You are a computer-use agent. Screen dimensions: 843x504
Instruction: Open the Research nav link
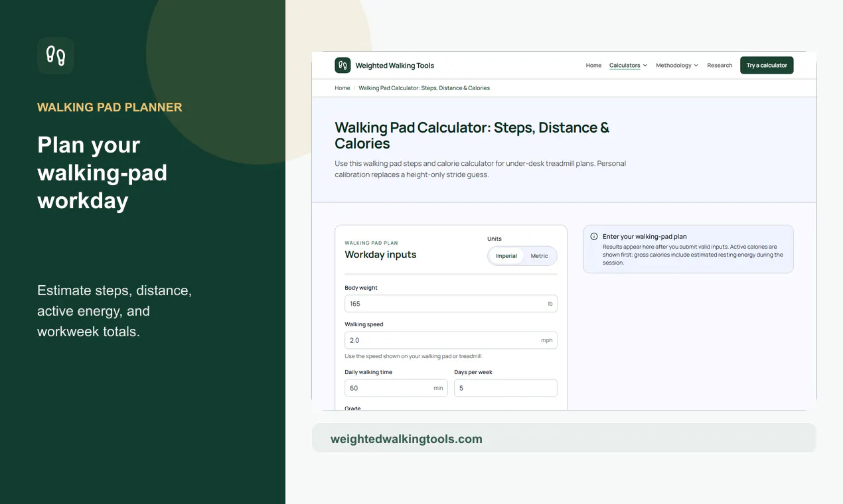click(x=720, y=66)
